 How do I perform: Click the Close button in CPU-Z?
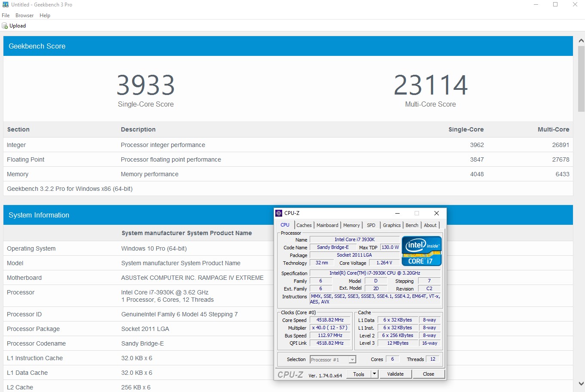pyautogui.click(x=428, y=374)
